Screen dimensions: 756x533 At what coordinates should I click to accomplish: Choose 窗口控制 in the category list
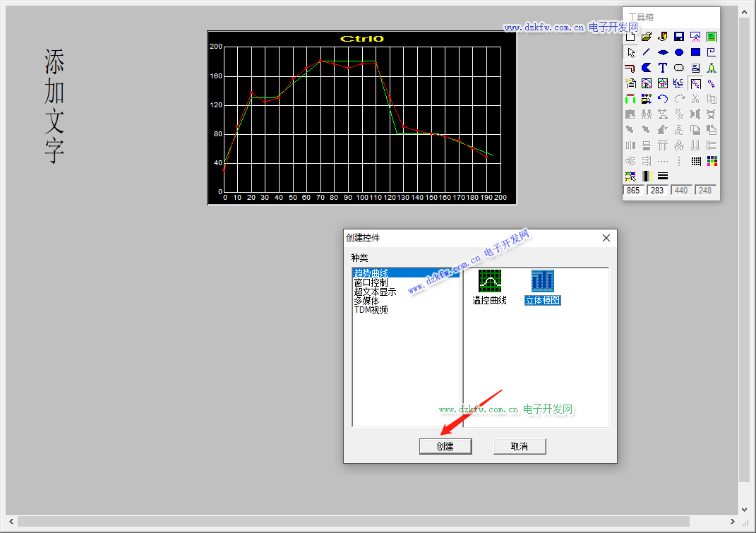(x=371, y=282)
